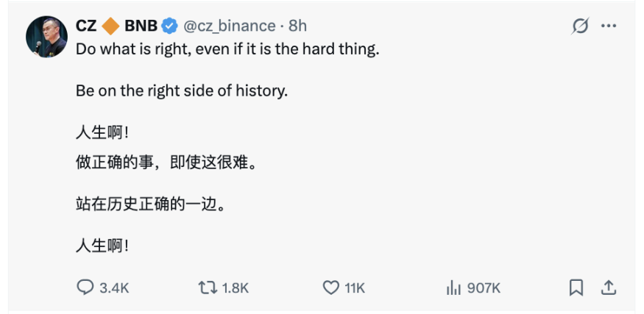The height and width of the screenshot is (314, 644).
Task: Click the 3.4K replies count
Action: pos(114,288)
